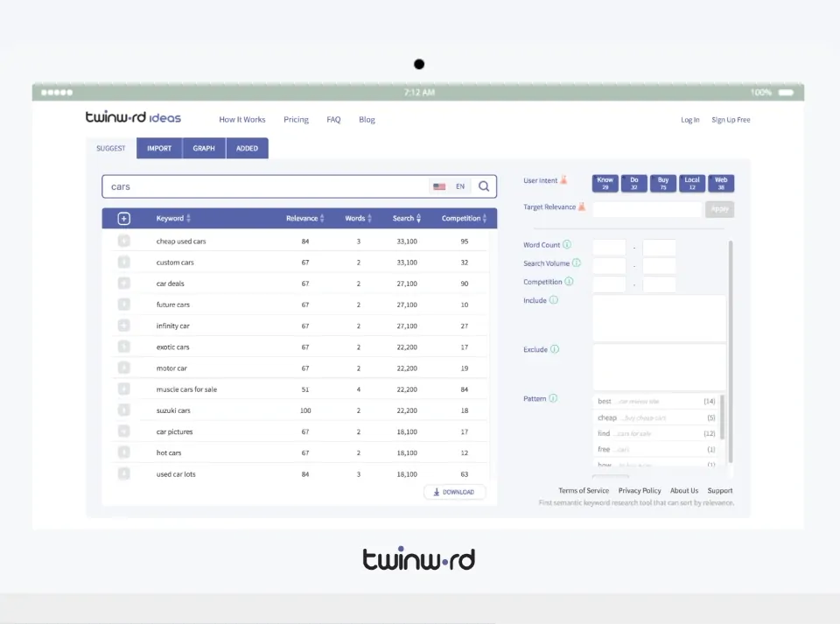Switch to the Graph tab

(x=204, y=149)
